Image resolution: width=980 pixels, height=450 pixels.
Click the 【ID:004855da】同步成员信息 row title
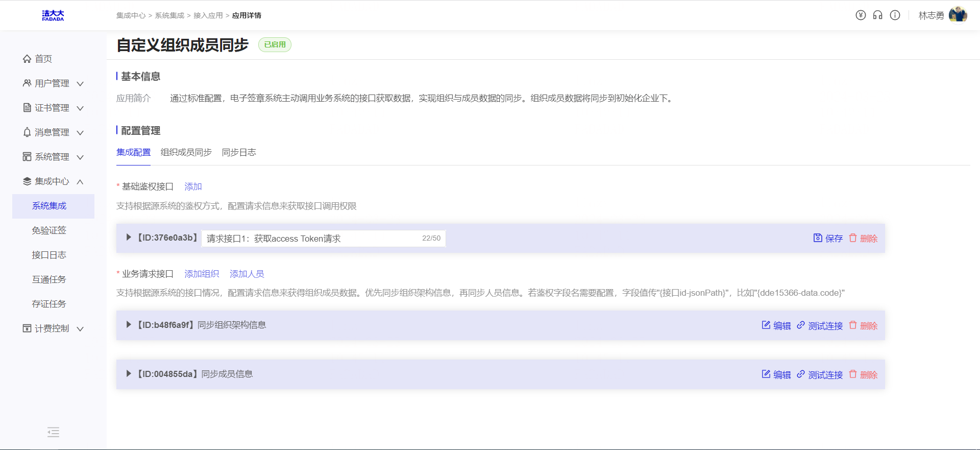[x=194, y=374]
